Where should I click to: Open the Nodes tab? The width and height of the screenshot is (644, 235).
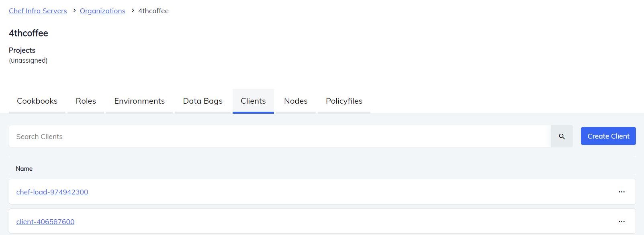click(x=296, y=101)
